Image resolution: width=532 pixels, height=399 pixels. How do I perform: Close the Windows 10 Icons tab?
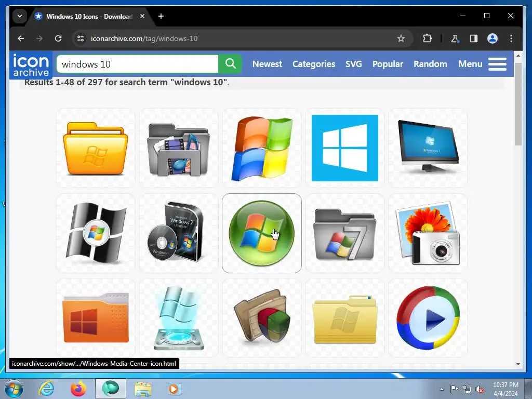[x=142, y=16]
